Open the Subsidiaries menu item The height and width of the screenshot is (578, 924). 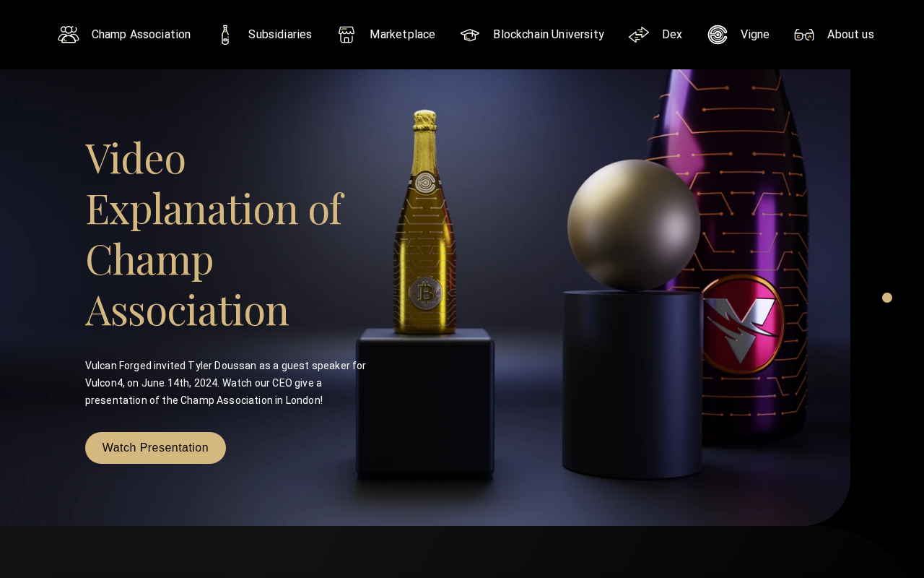click(x=280, y=35)
